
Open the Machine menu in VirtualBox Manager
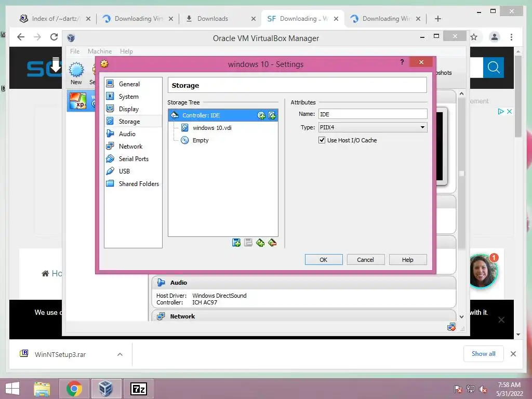pyautogui.click(x=100, y=51)
